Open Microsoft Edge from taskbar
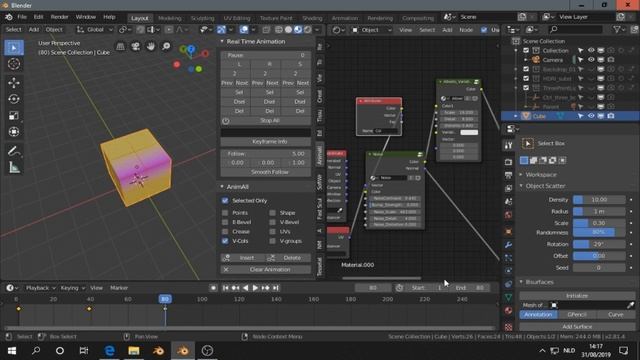The width and height of the screenshot is (640, 360). (109, 351)
